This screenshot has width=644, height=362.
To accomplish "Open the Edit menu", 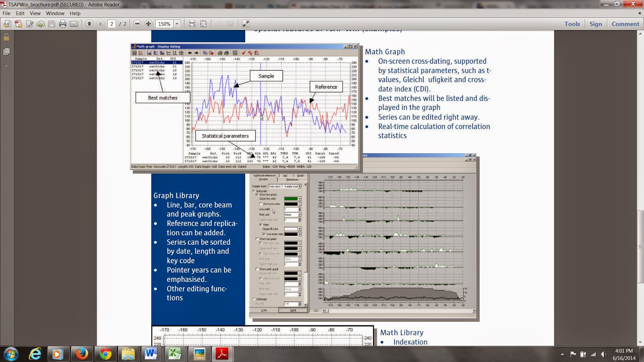I will pos(20,13).
